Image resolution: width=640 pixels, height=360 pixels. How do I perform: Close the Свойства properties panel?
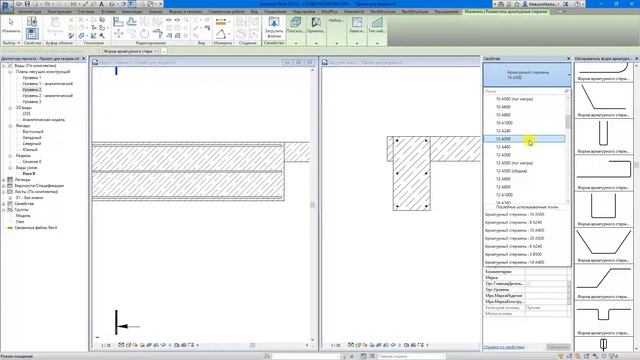point(569,59)
